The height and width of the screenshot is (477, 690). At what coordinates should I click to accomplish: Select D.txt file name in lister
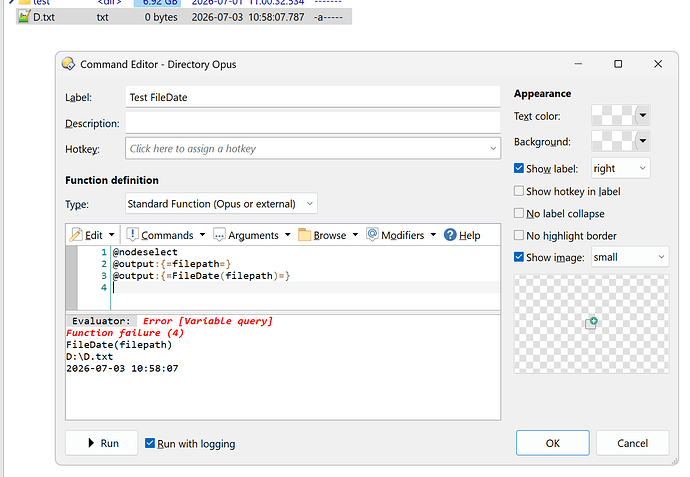pyautogui.click(x=44, y=17)
